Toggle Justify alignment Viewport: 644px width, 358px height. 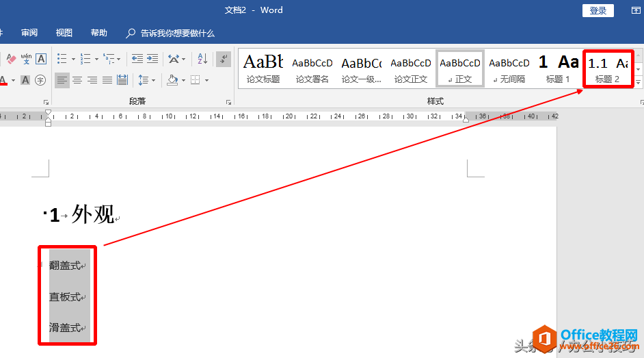(107, 79)
